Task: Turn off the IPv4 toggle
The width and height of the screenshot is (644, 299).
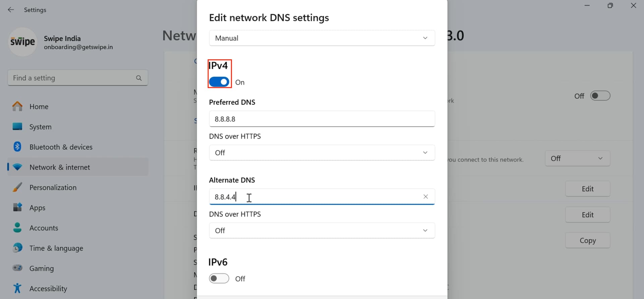Action: click(219, 82)
